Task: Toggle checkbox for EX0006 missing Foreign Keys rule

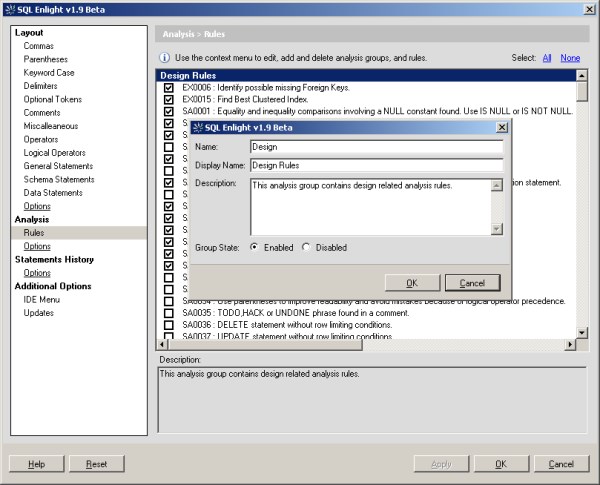Action: [x=168, y=88]
